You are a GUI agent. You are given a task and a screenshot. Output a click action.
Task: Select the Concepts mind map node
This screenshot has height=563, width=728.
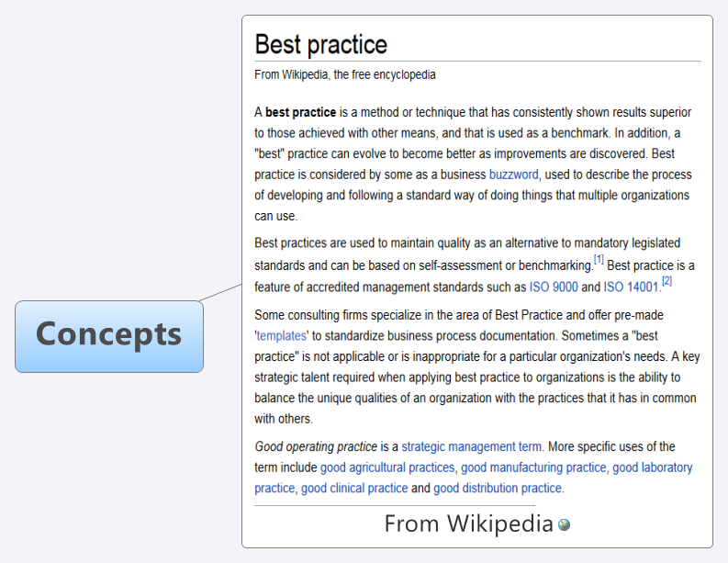click(x=109, y=336)
